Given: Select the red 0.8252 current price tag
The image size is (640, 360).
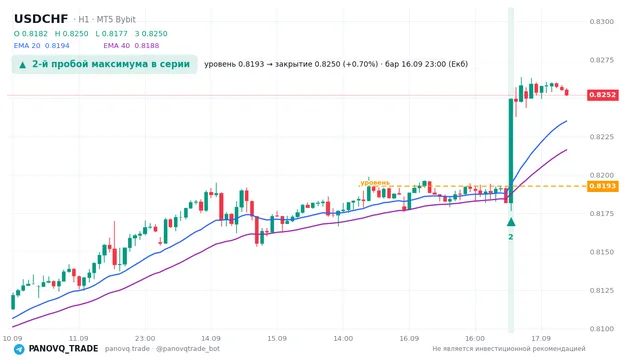Looking at the screenshot, I should click(x=602, y=95).
